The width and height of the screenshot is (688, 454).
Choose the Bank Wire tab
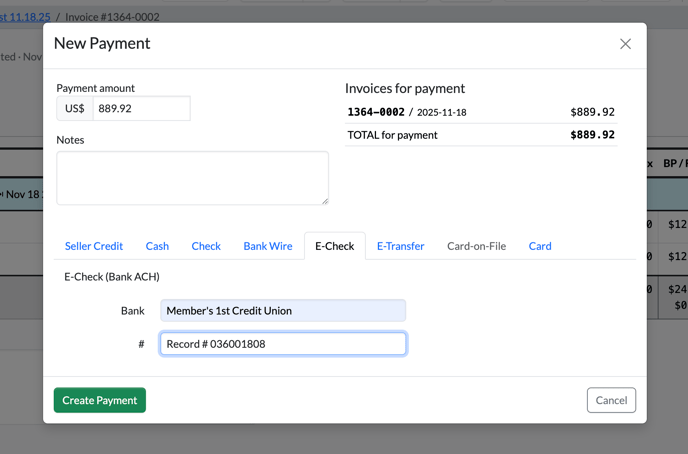pyautogui.click(x=268, y=246)
